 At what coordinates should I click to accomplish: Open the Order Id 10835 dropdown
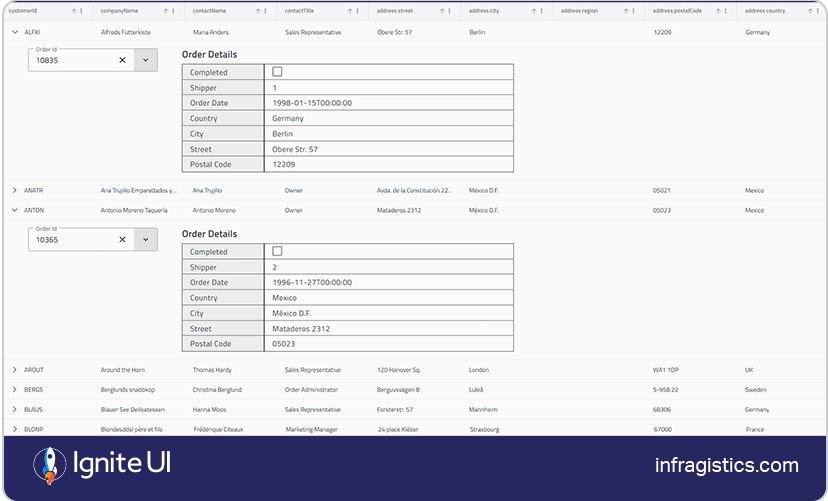pyautogui.click(x=145, y=60)
